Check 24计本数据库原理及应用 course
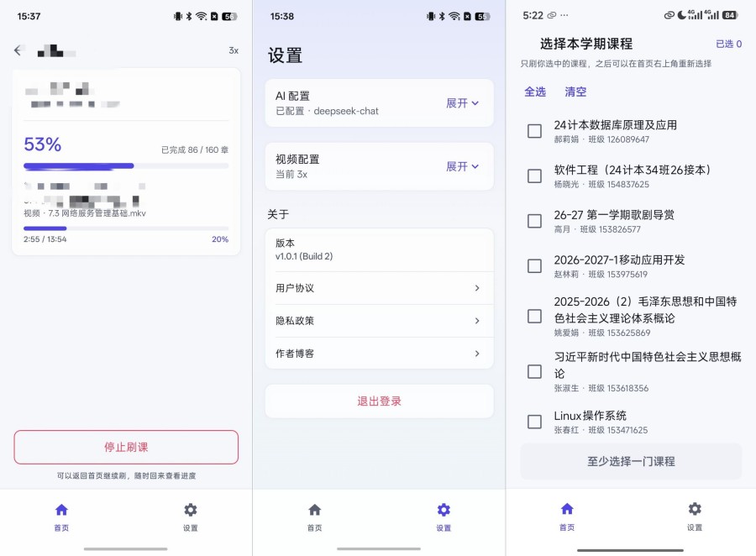Screen dimensions: 756x556 coord(534,131)
